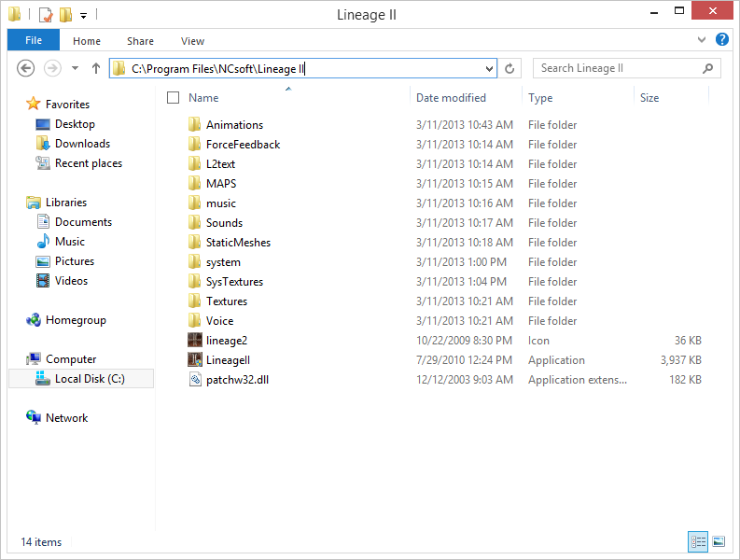Select the Sounds folder icon

[194, 222]
